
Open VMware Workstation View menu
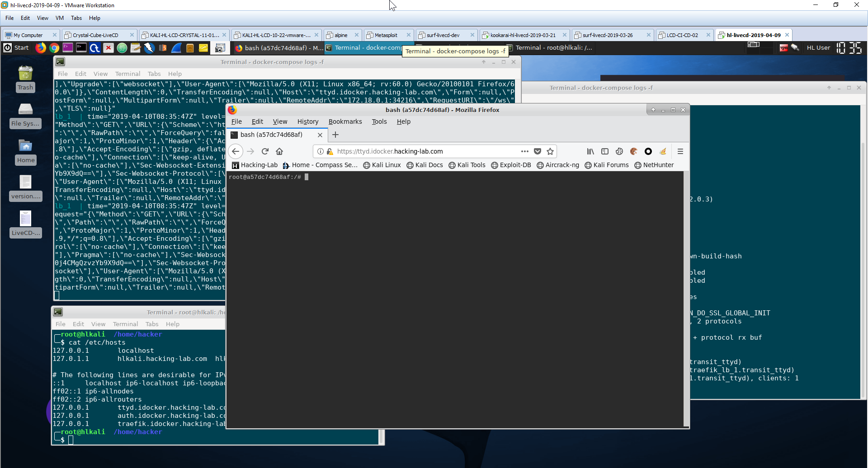pos(42,18)
